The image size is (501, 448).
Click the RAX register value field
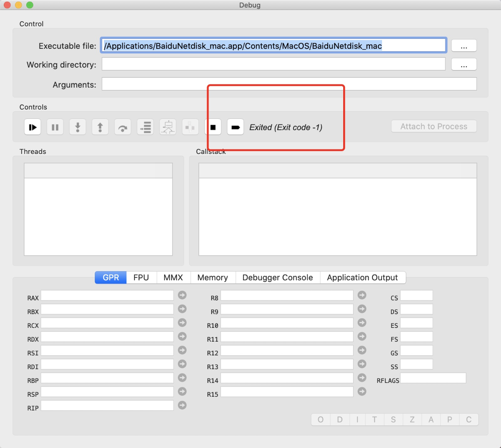point(107,295)
